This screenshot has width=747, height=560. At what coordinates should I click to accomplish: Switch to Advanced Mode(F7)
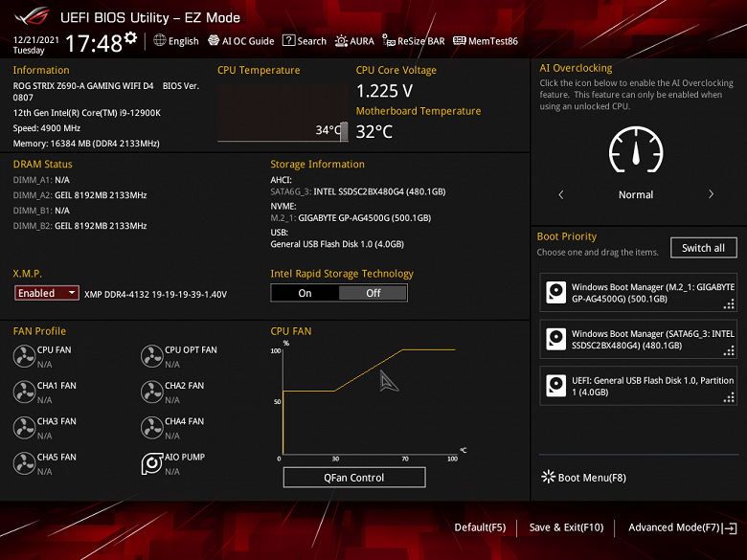coord(682,527)
